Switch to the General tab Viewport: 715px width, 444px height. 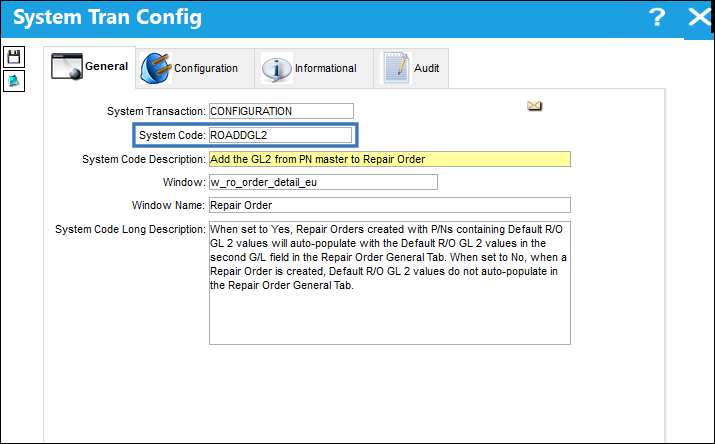pyautogui.click(x=90, y=67)
